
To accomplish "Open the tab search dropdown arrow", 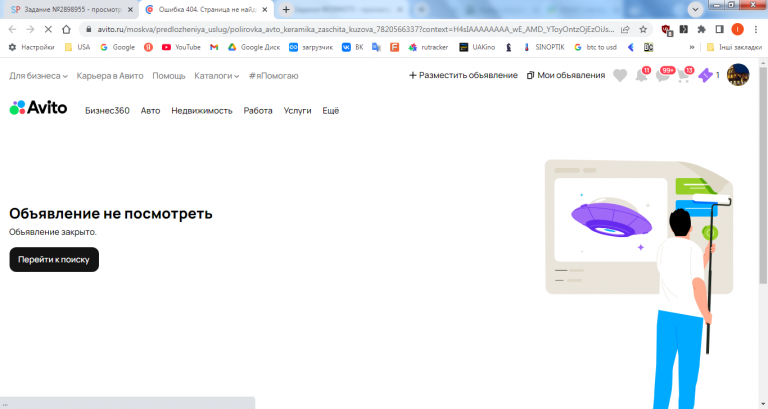I will [x=696, y=9].
